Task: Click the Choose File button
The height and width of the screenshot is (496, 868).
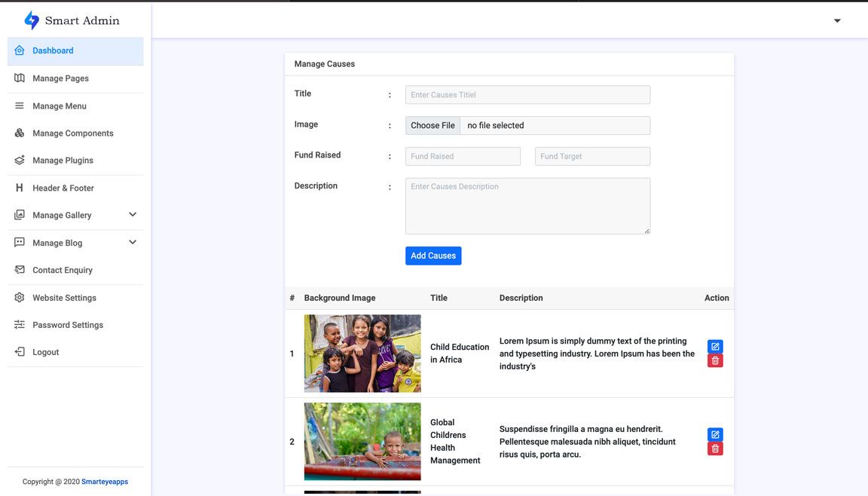Action: click(433, 126)
